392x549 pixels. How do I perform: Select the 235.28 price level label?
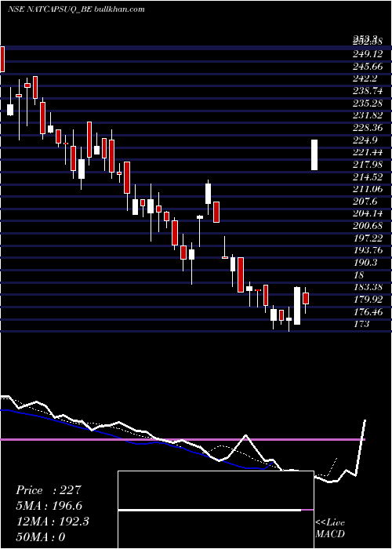368,104
